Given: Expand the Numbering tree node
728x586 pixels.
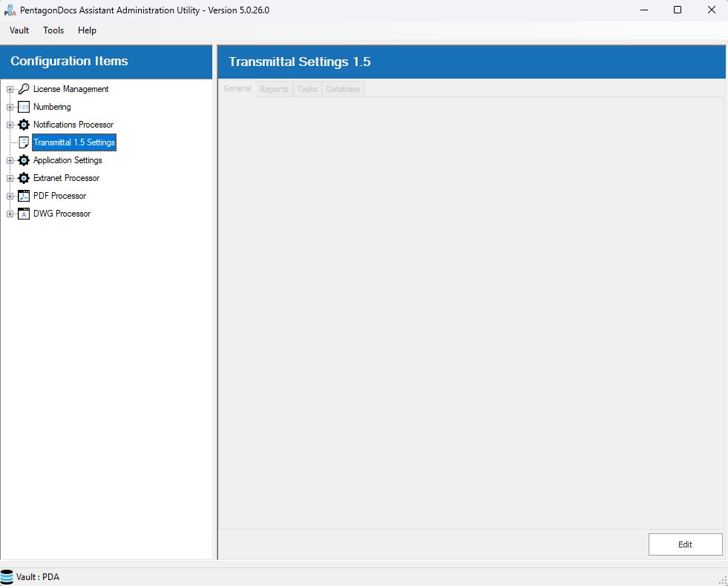Looking at the screenshot, I should click(10, 107).
